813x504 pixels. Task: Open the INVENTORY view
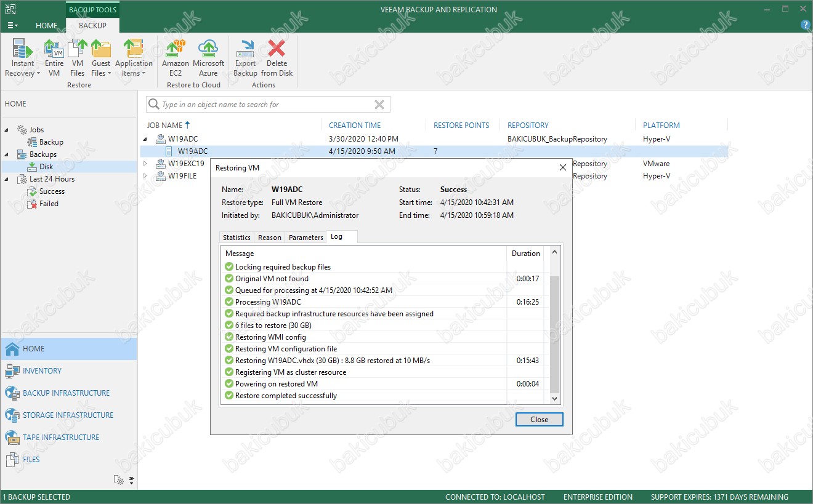pos(68,371)
